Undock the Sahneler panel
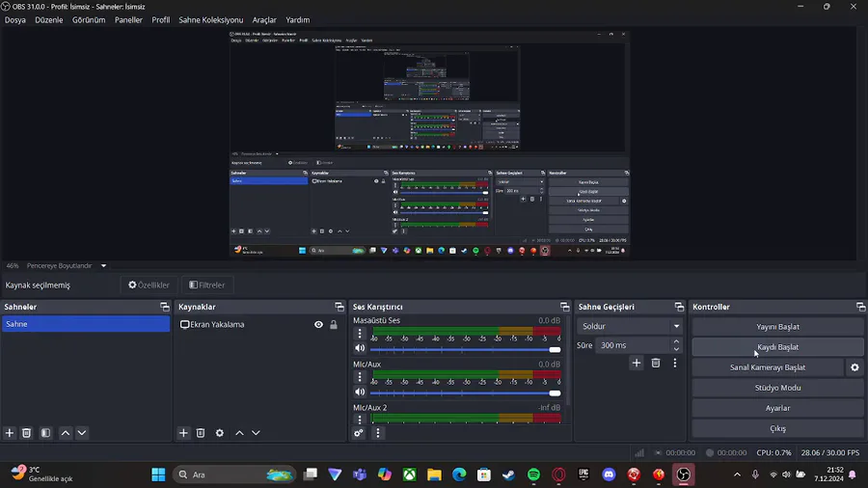Image resolution: width=868 pixels, height=488 pixels. tap(164, 307)
